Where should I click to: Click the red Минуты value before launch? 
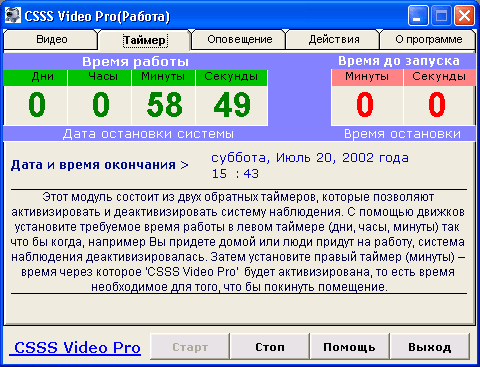(x=365, y=105)
